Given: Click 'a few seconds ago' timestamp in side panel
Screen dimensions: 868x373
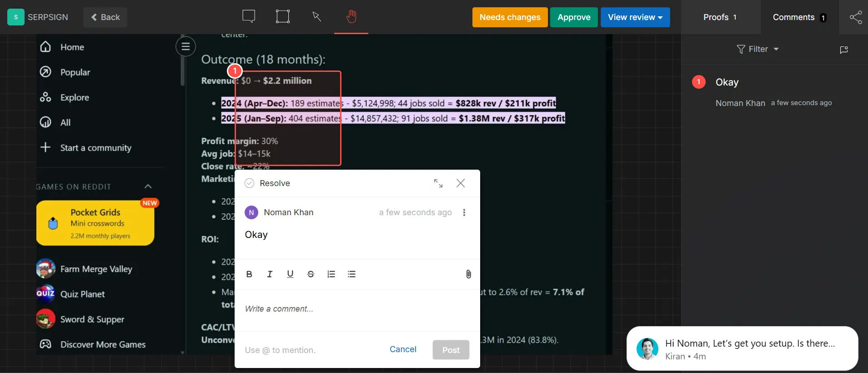Looking at the screenshot, I should coord(801,103).
